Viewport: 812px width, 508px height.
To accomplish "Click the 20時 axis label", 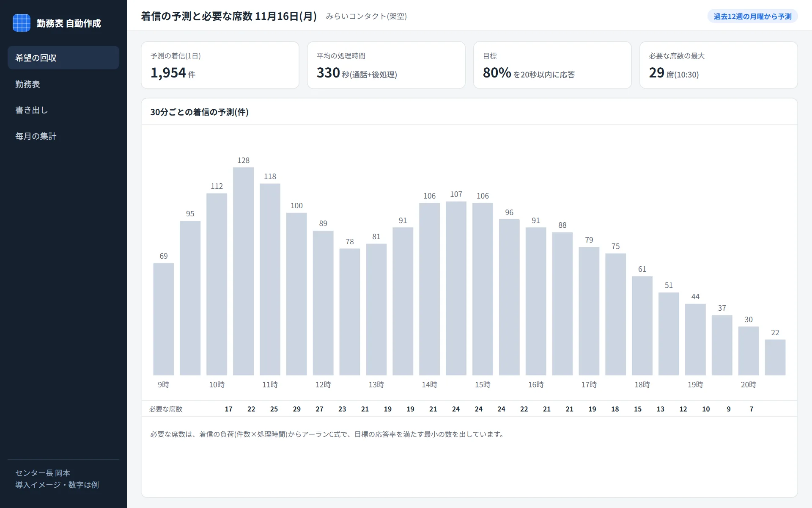I will (749, 384).
